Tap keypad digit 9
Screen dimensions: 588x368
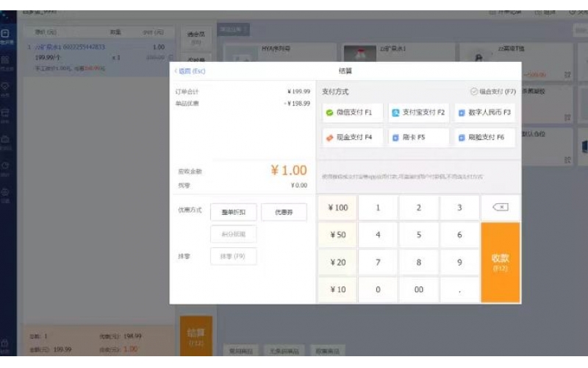click(x=460, y=263)
